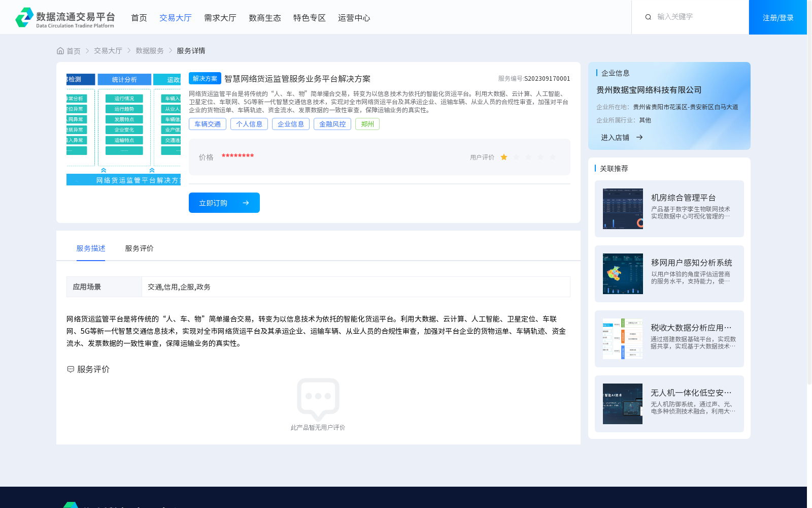Click the 此产品暂无用户评价 message
The width and height of the screenshot is (812, 508).
point(318,428)
